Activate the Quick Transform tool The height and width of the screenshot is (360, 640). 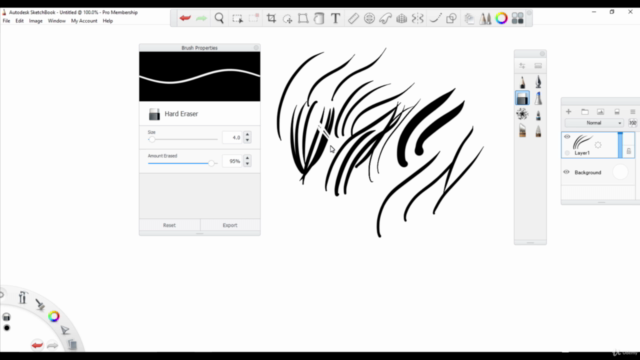click(x=287, y=18)
